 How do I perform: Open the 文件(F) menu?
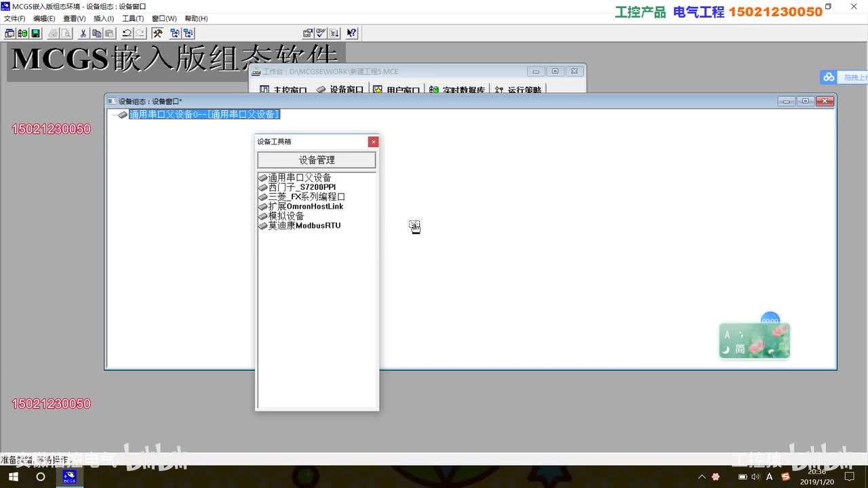click(14, 19)
